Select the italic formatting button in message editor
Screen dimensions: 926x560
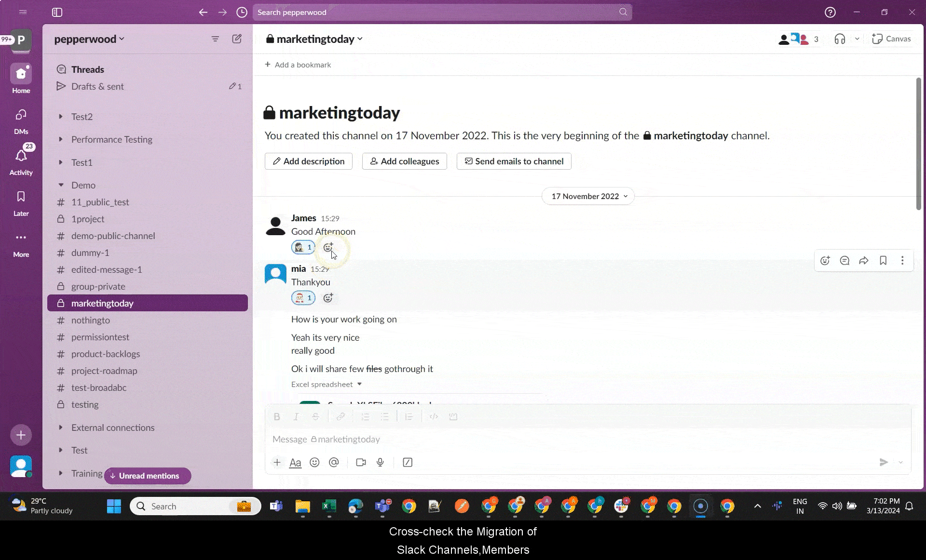coord(296,416)
